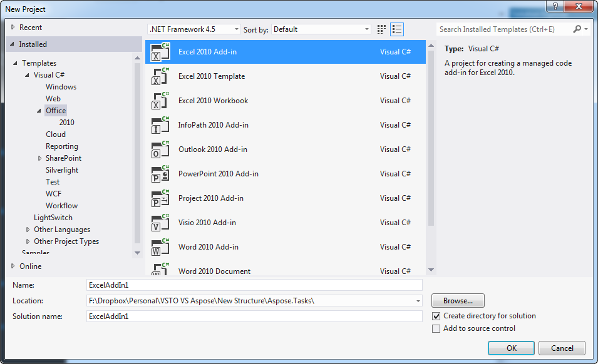Image resolution: width=598 pixels, height=364 pixels.
Task: Click the Project 2010 Add-in icon
Action: (x=160, y=198)
